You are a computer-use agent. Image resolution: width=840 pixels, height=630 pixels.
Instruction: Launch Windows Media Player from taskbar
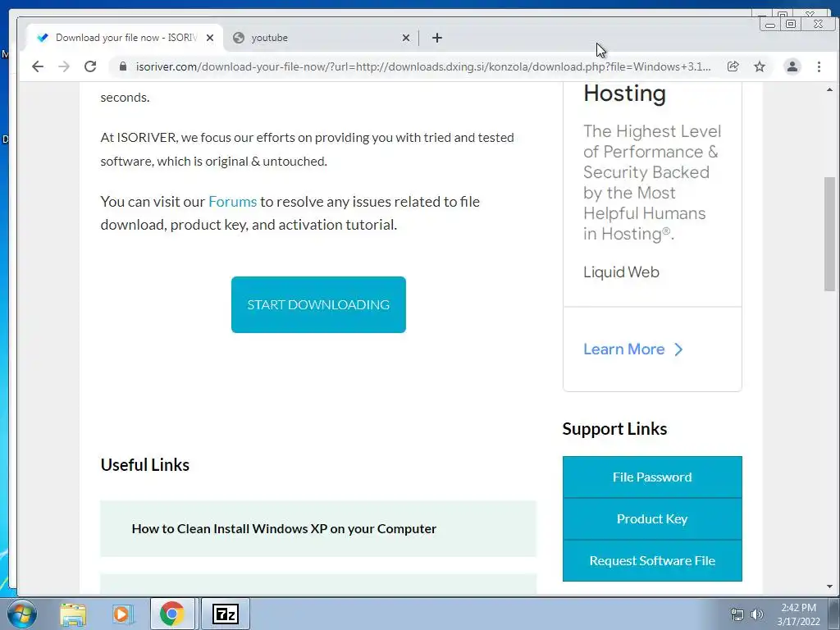[122, 614]
